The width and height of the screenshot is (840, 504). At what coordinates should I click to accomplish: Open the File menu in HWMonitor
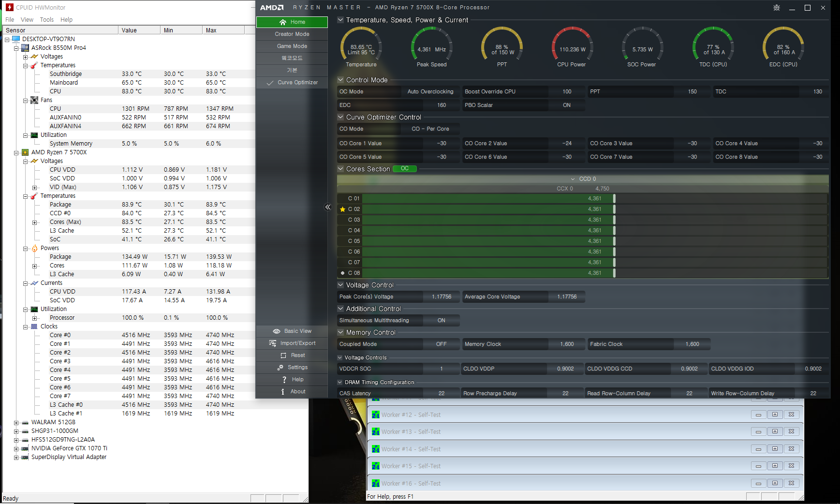[10, 20]
